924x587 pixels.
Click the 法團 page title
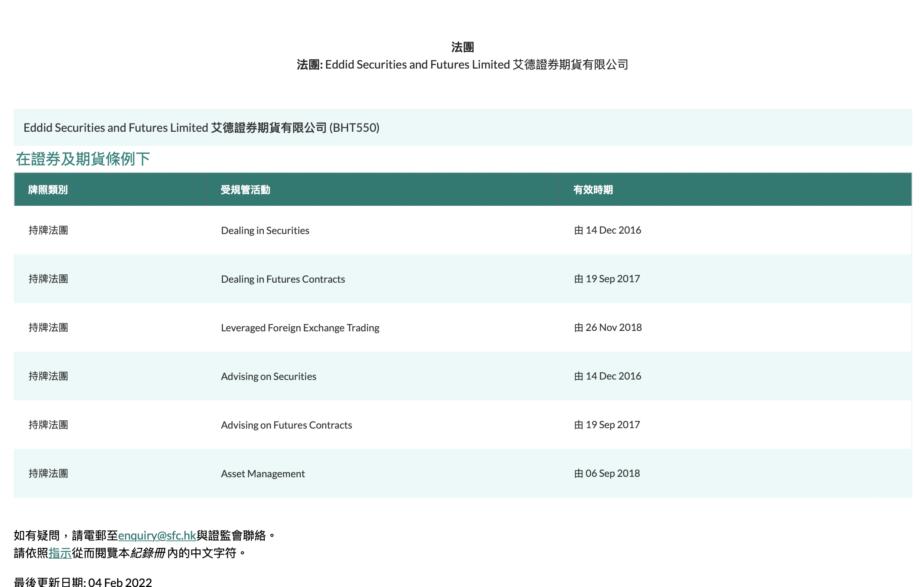[x=462, y=47]
